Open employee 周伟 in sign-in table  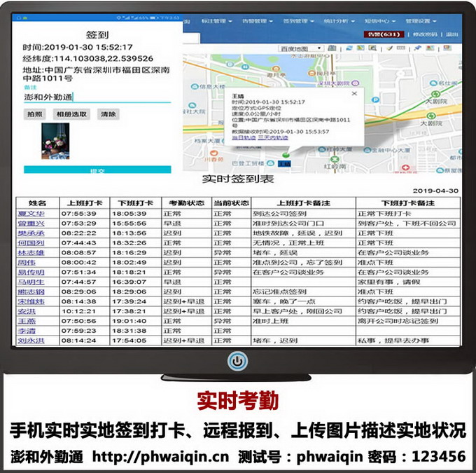coord(27,262)
